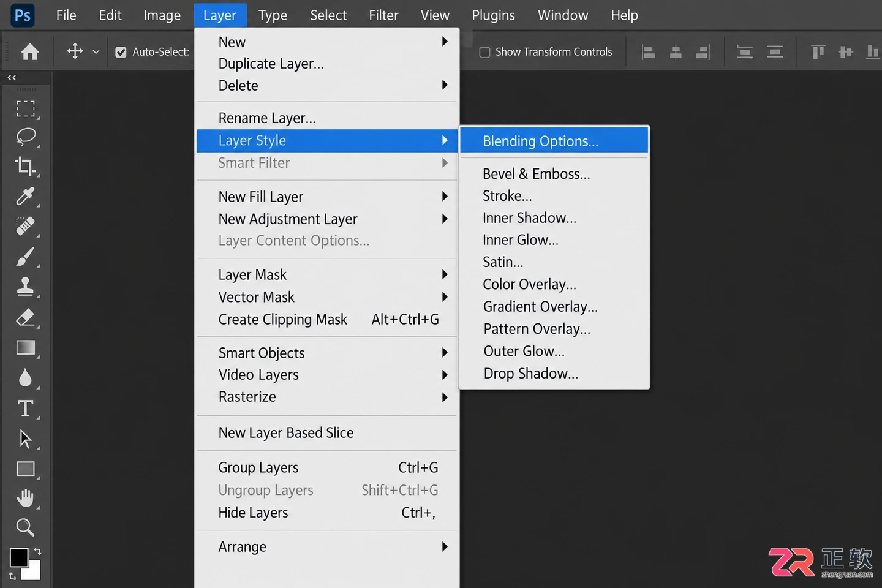Select the Move tool icon
The image size is (882, 588).
(x=75, y=51)
